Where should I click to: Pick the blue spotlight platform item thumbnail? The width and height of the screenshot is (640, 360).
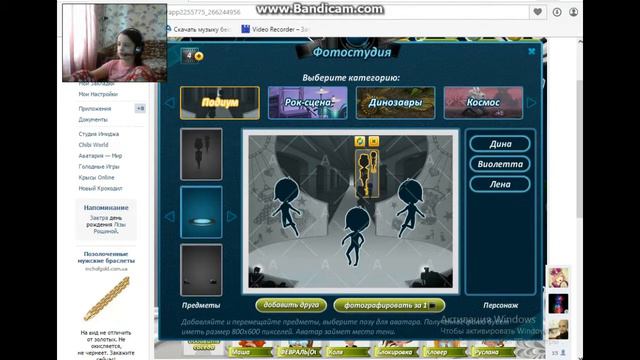coord(201,212)
